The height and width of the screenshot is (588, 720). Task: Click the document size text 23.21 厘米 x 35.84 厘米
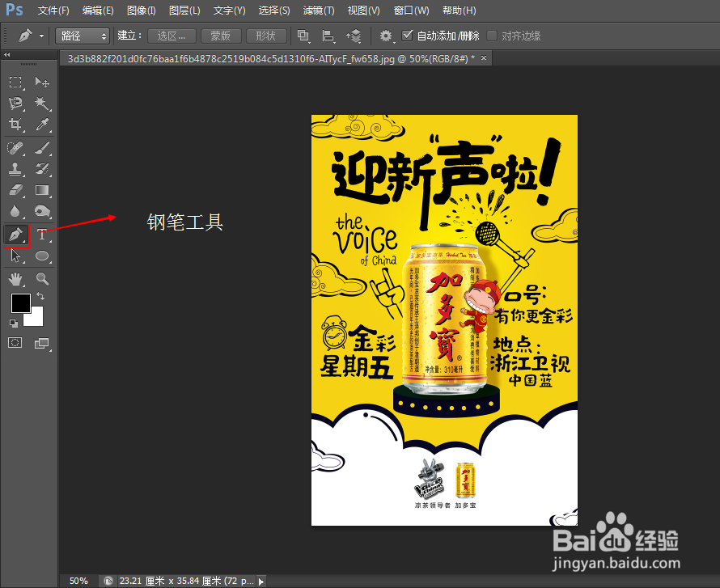click(171, 581)
